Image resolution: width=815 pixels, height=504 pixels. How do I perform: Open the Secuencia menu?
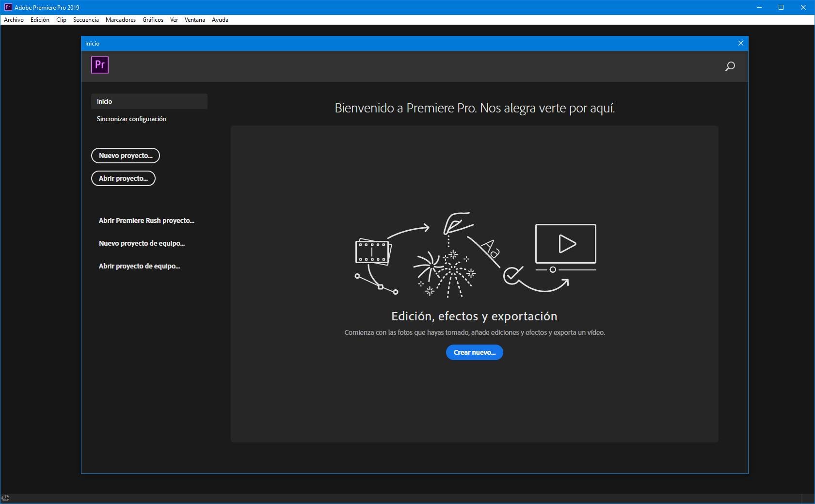pyautogui.click(x=86, y=20)
